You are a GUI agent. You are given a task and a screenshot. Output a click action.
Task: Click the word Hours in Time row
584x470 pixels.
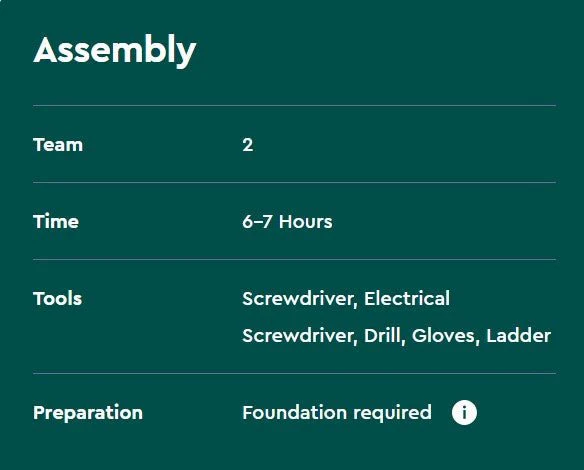point(305,222)
